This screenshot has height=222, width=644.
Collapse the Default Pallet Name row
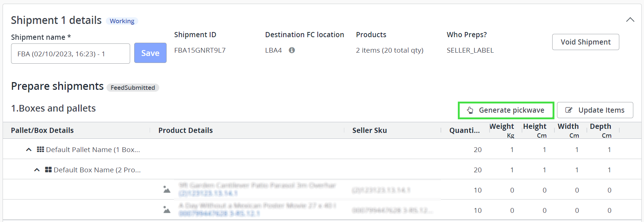click(29, 149)
